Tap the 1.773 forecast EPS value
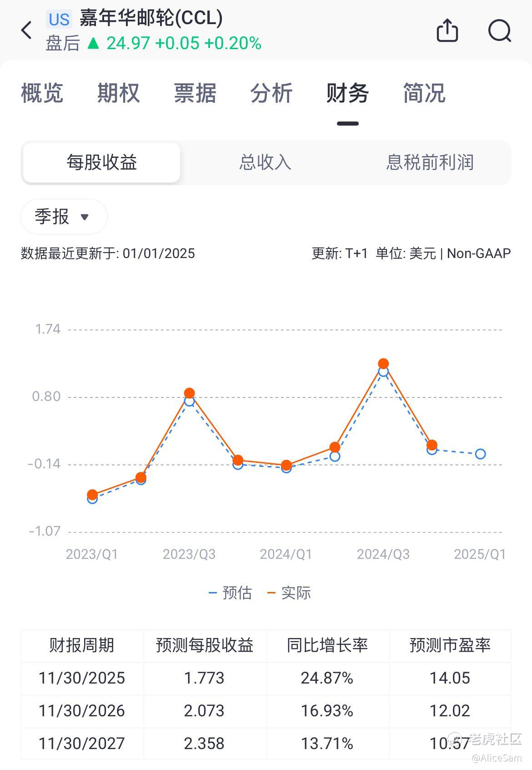This screenshot has height=770, width=532. pyautogui.click(x=204, y=678)
